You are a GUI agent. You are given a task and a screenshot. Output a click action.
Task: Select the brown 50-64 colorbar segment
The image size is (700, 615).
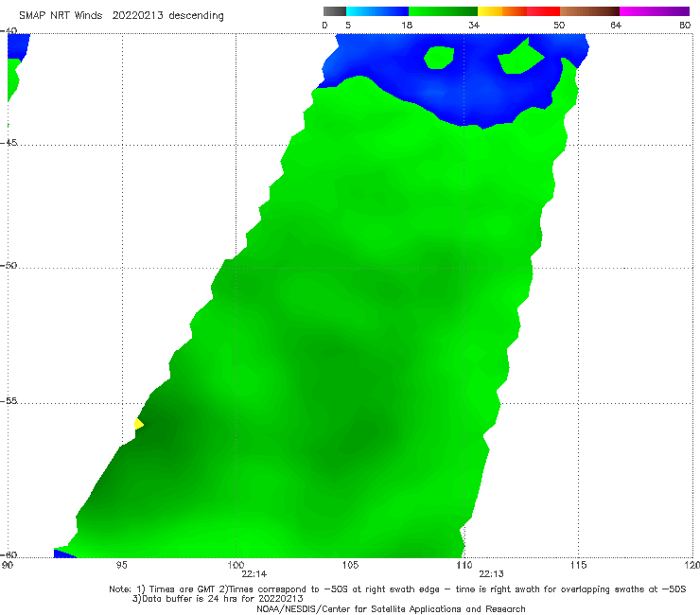point(589,11)
